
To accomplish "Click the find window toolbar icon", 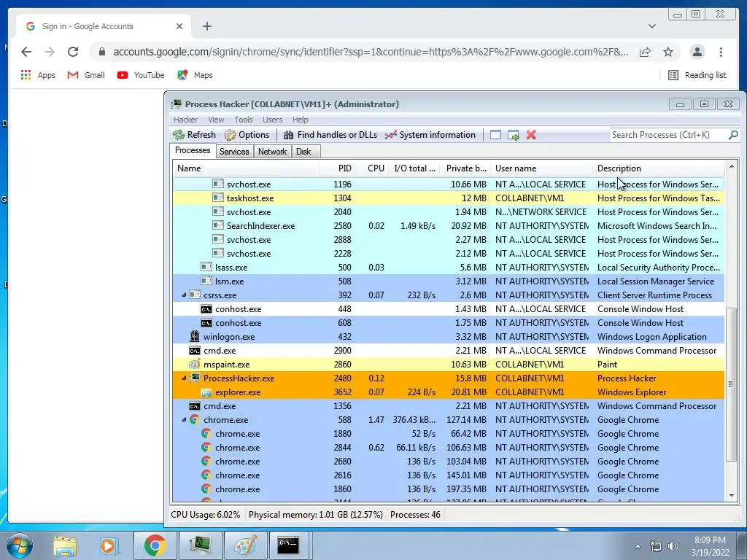I will tap(495, 135).
